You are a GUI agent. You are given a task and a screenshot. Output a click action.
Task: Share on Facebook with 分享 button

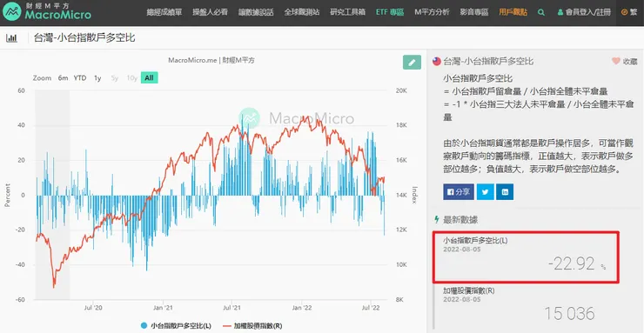[x=459, y=192]
